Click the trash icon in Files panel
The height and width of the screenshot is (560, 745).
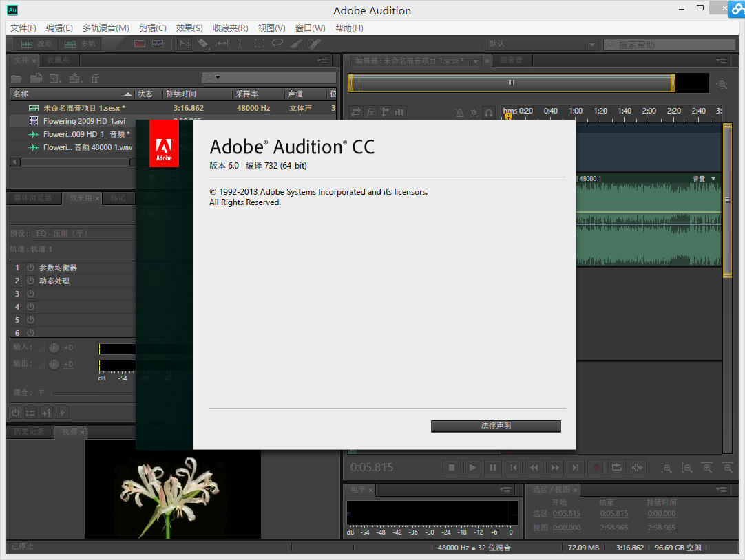pos(96,78)
